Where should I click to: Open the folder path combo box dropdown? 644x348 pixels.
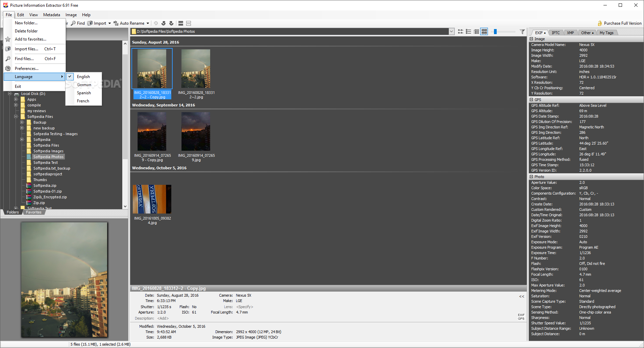point(451,31)
